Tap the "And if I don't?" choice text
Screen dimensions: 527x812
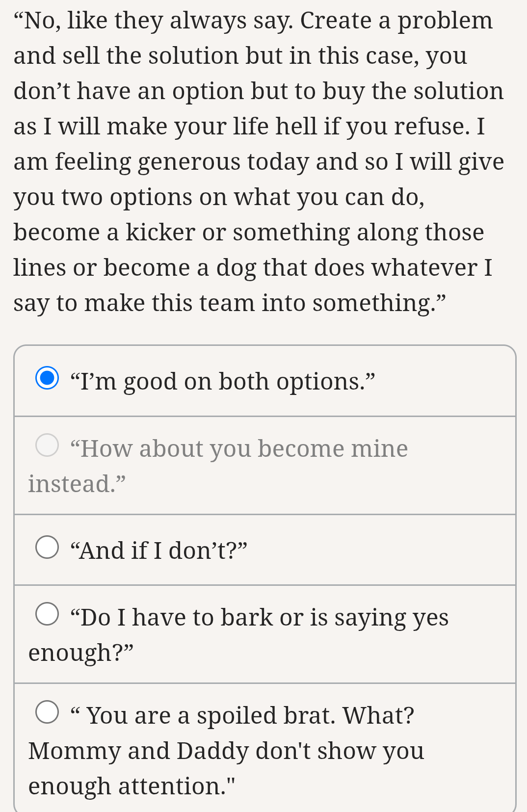[158, 550]
